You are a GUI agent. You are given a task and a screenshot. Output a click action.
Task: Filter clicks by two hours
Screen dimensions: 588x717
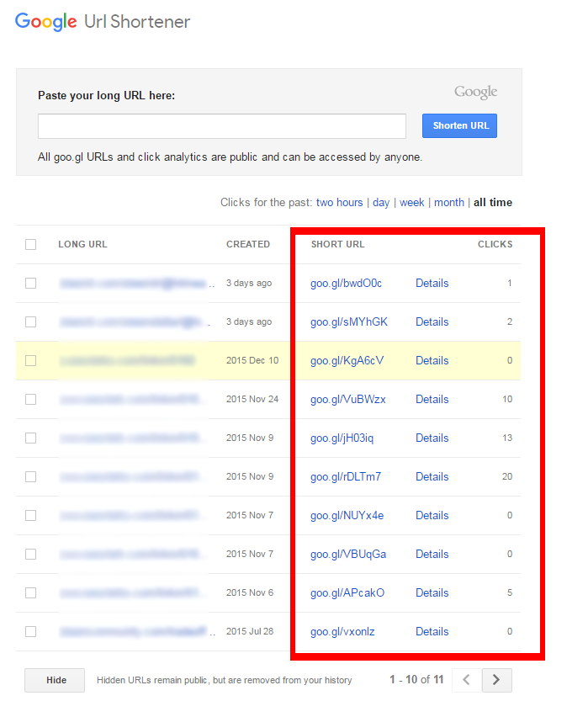click(339, 203)
